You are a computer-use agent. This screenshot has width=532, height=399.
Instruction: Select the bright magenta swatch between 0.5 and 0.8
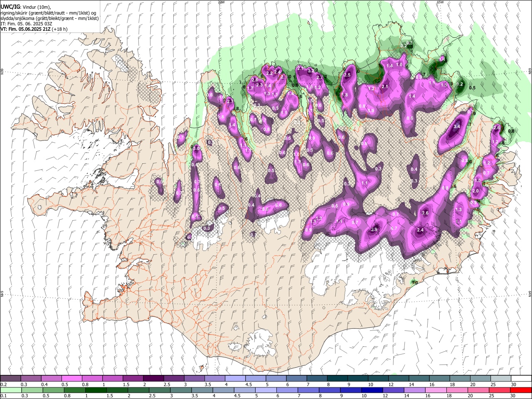point(72,378)
